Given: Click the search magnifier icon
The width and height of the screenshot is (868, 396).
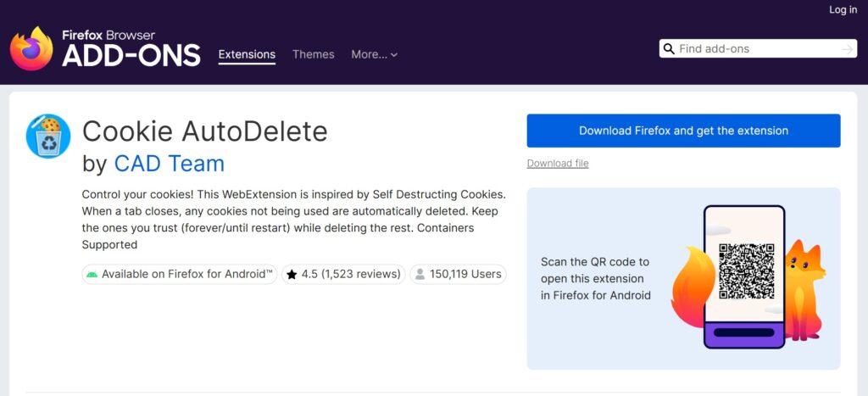Looking at the screenshot, I should [669, 48].
